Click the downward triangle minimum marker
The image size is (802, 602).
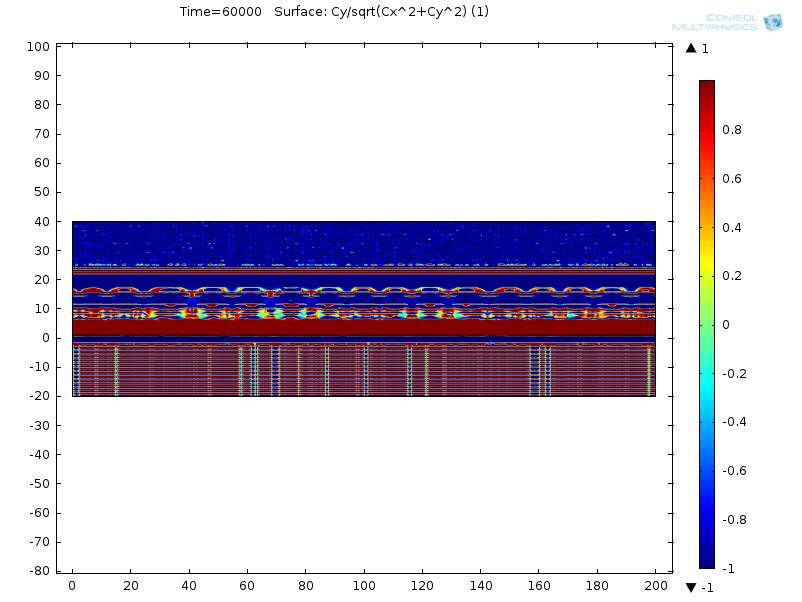coord(690,587)
